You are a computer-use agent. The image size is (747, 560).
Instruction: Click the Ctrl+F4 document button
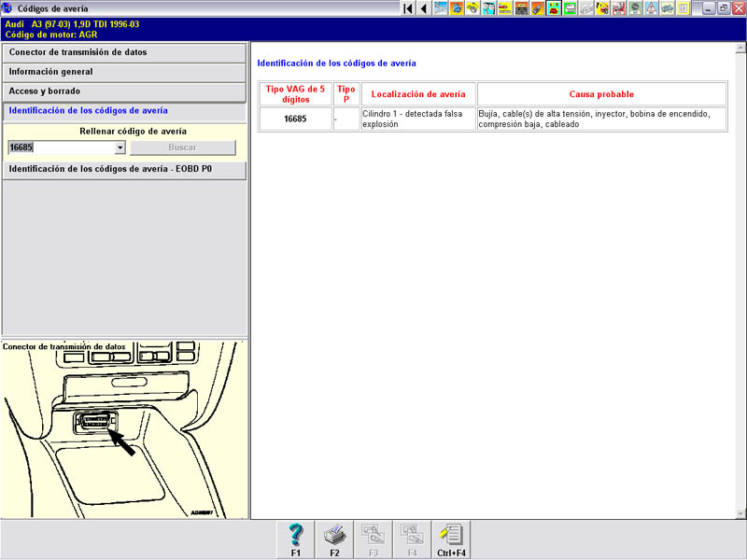click(451, 539)
